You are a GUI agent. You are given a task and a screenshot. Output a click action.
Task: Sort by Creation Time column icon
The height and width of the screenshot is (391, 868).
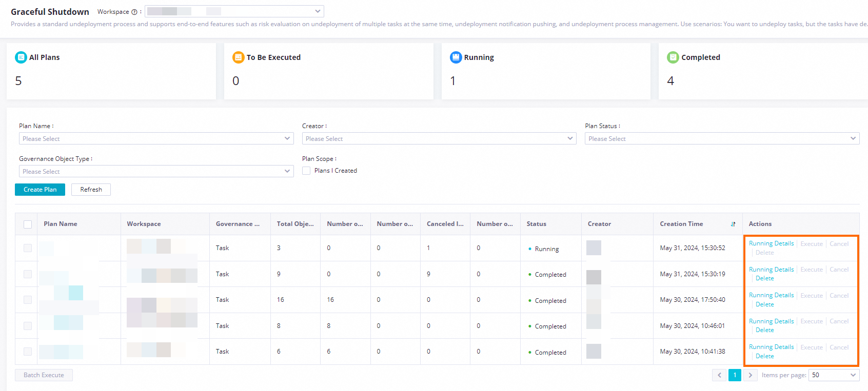click(x=733, y=224)
